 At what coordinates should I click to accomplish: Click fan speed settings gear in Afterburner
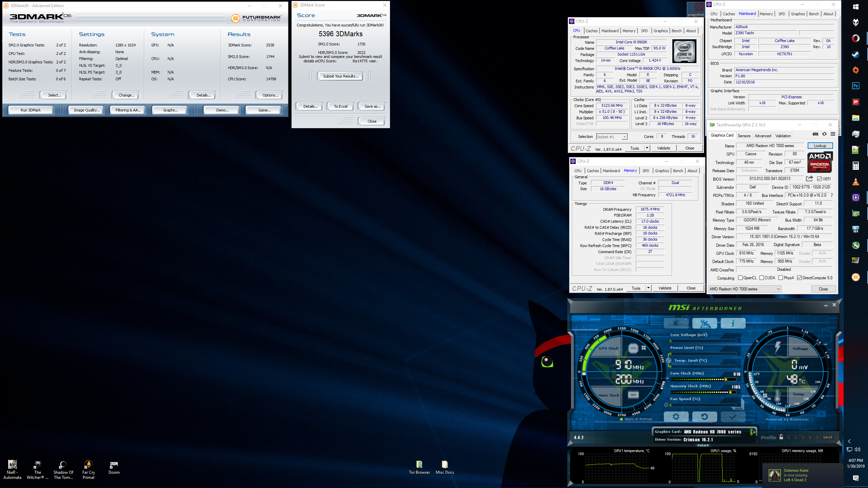pos(666,405)
